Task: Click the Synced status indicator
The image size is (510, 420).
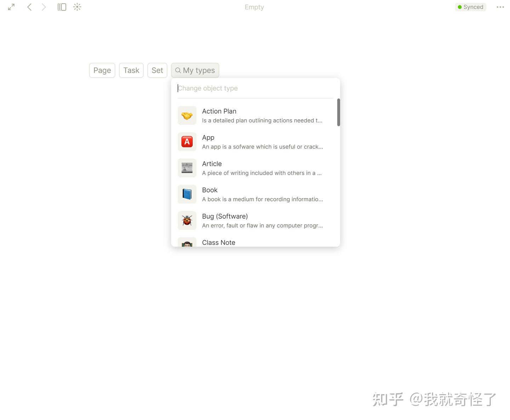Action: [470, 7]
